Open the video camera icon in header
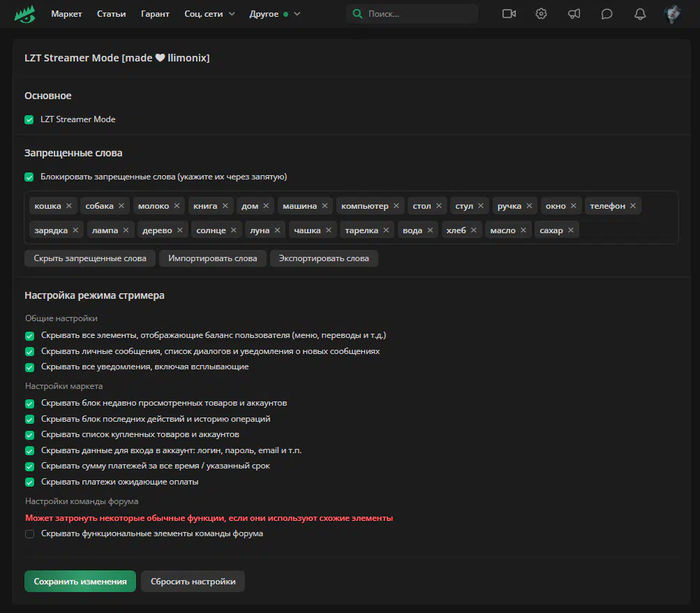Image resolution: width=700 pixels, height=613 pixels. 508,14
